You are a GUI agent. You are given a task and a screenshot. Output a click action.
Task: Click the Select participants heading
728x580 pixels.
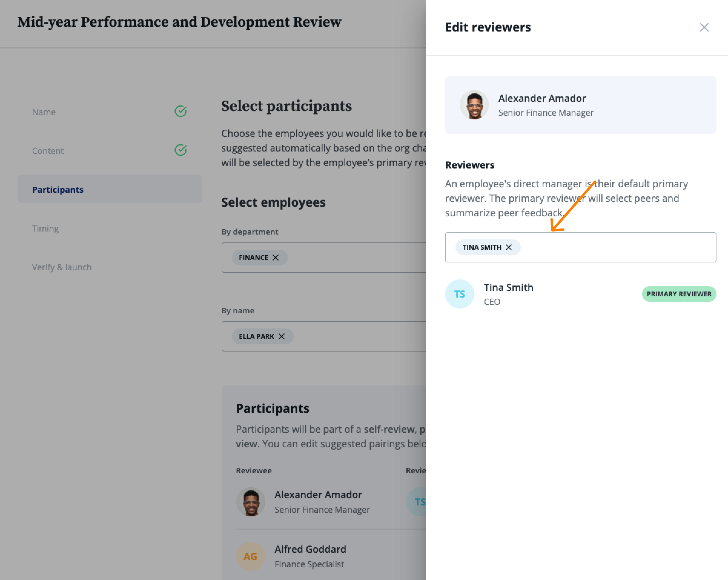286,106
